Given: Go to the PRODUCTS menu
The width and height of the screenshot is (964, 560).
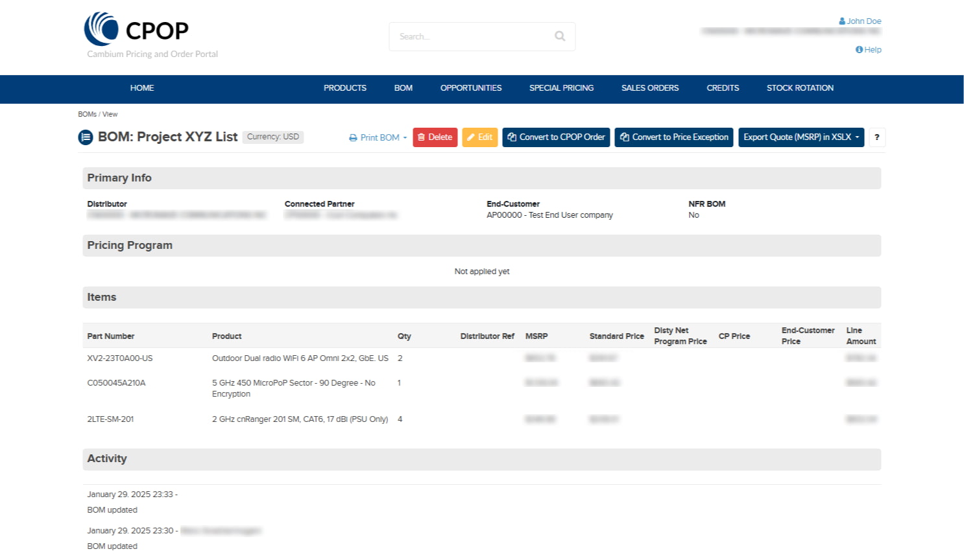Looking at the screenshot, I should [345, 88].
